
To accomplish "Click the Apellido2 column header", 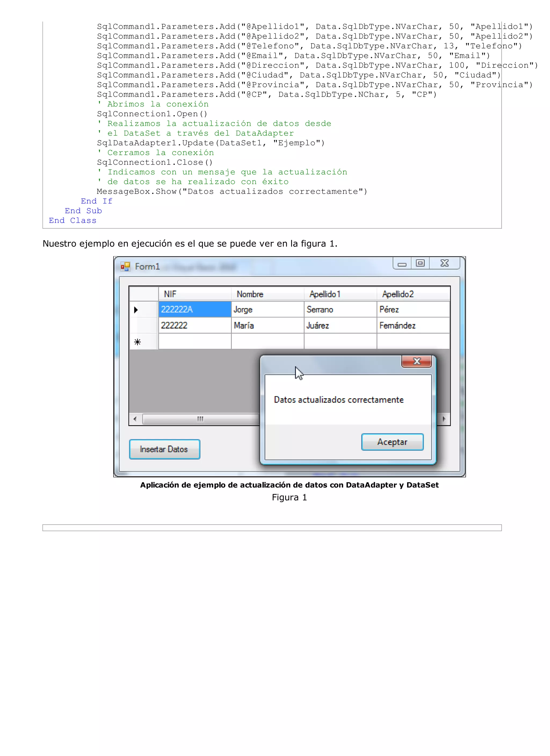I will [x=413, y=294].
